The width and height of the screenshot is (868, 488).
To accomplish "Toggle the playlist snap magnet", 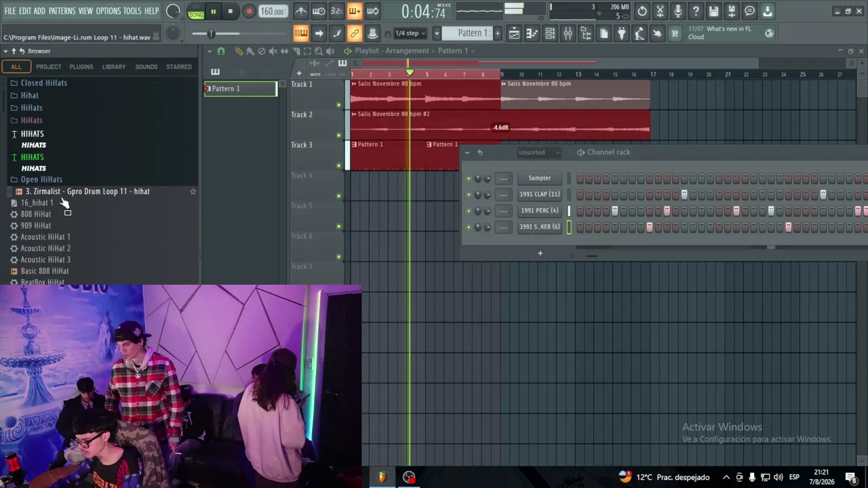I will click(221, 51).
